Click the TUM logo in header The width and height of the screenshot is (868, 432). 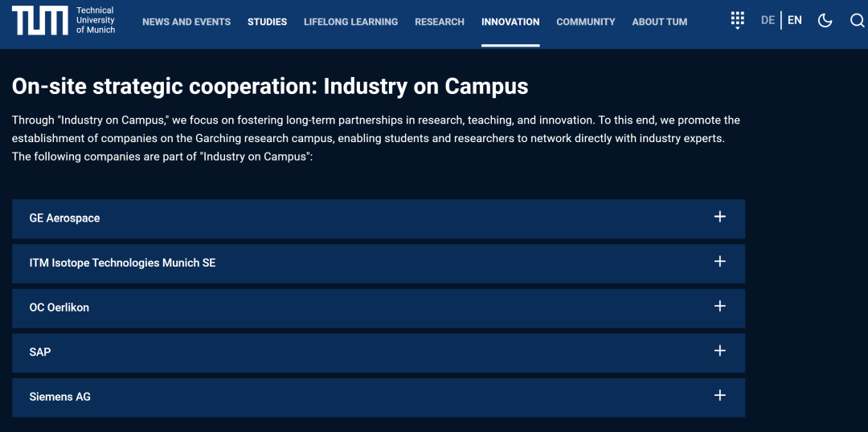pos(40,21)
